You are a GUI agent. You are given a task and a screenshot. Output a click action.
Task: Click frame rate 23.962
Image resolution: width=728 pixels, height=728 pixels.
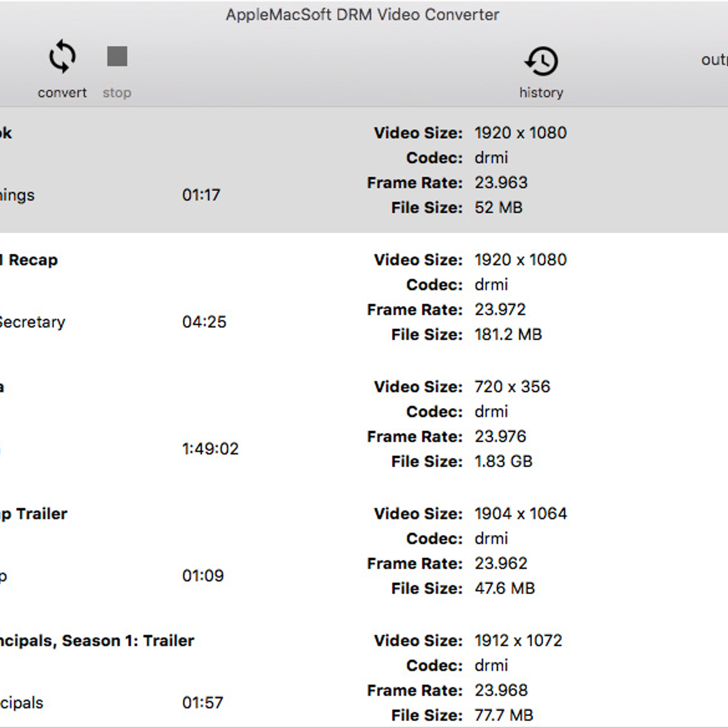(x=501, y=564)
